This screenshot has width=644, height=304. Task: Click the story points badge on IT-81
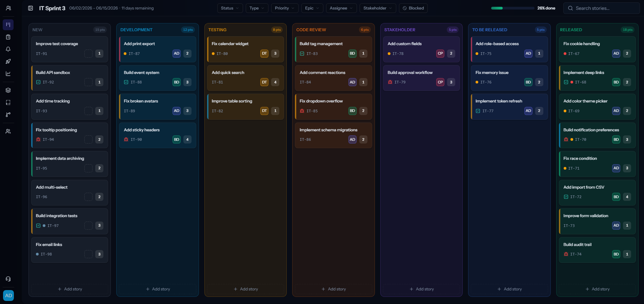[275, 82]
